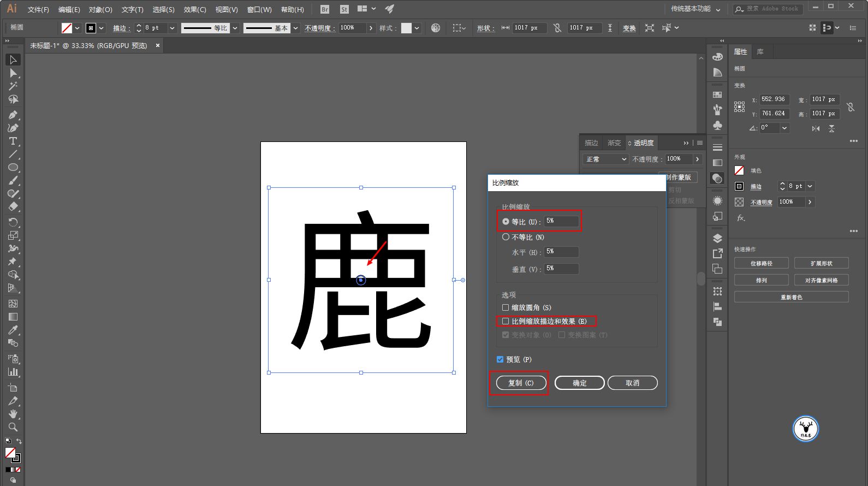Image resolution: width=868 pixels, height=486 pixels.
Task: Select the Artboard tool
Action: [x=13, y=388]
